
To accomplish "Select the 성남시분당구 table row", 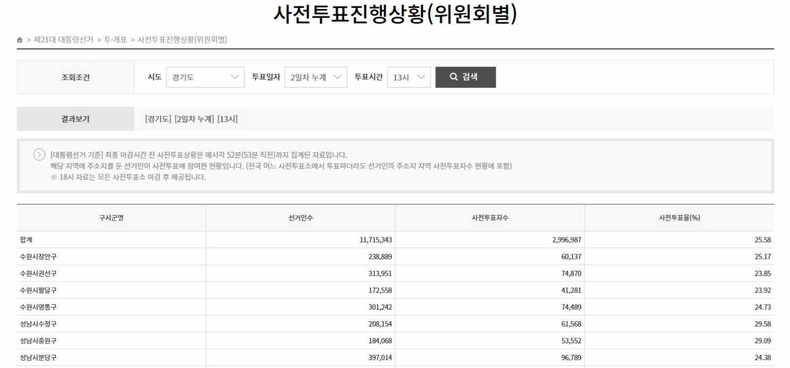I will point(396,357).
